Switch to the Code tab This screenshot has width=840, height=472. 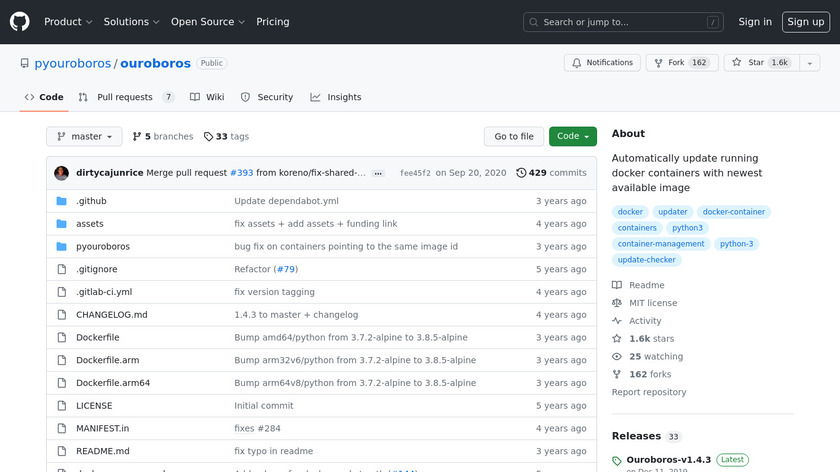coord(44,97)
